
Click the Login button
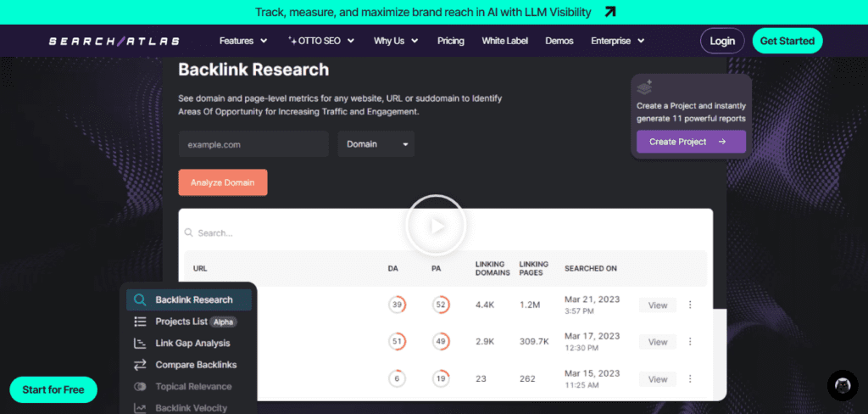point(722,41)
